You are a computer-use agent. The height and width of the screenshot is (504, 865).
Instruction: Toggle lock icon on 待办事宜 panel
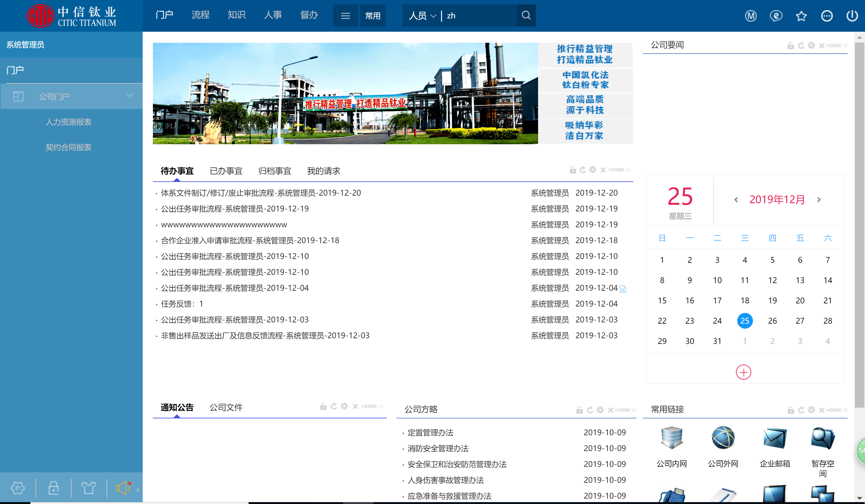point(573,170)
